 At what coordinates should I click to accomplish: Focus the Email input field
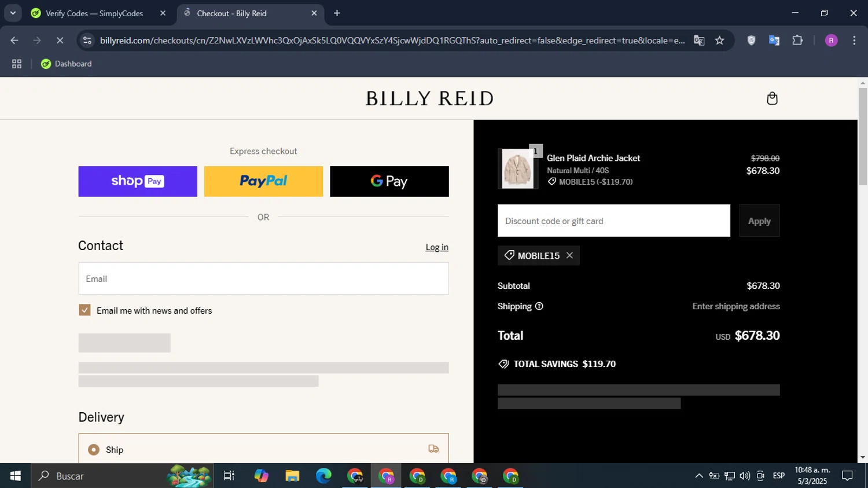[x=263, y=278]
